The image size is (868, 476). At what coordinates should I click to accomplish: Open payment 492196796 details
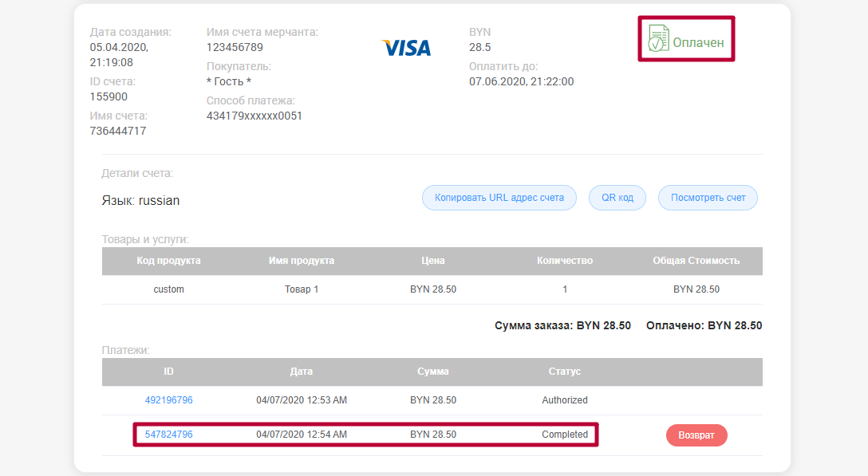click(168, 399)
